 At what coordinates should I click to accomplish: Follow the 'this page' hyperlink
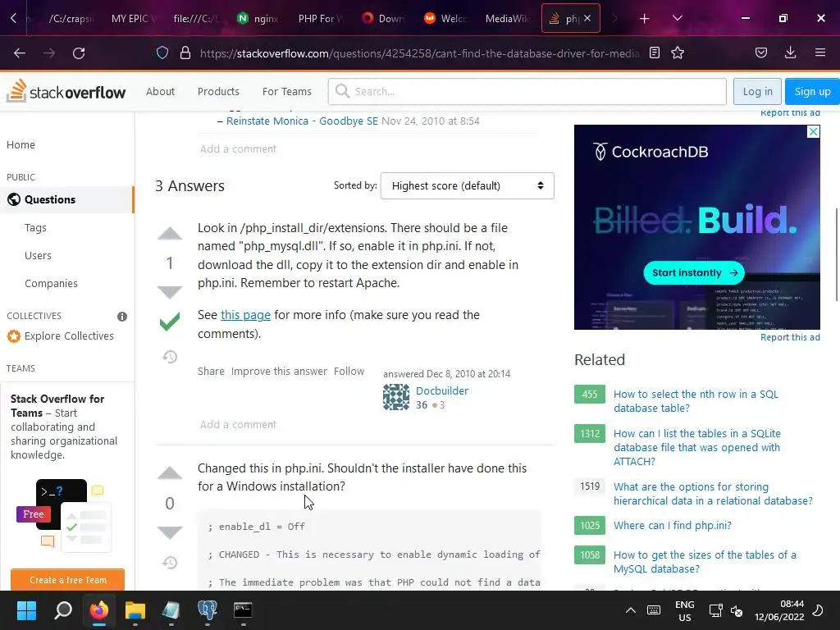click(x=245, y=315)
